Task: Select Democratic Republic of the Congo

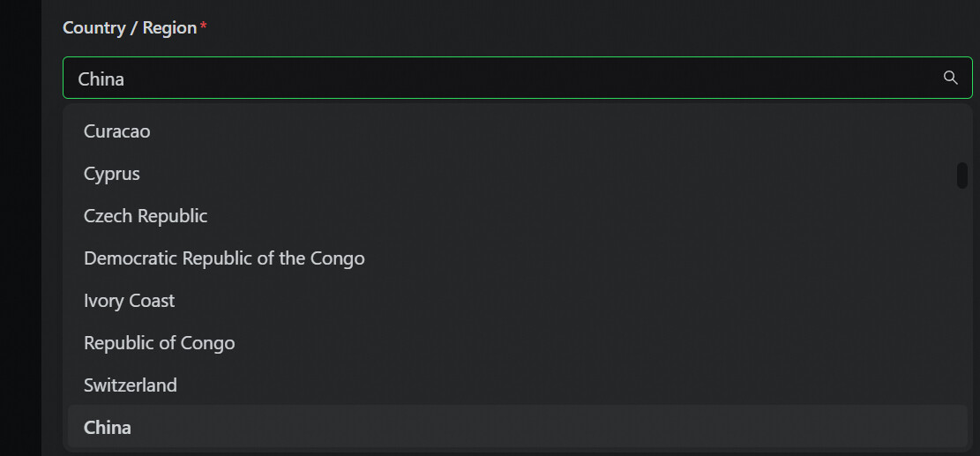Action: tap(224, 258)
